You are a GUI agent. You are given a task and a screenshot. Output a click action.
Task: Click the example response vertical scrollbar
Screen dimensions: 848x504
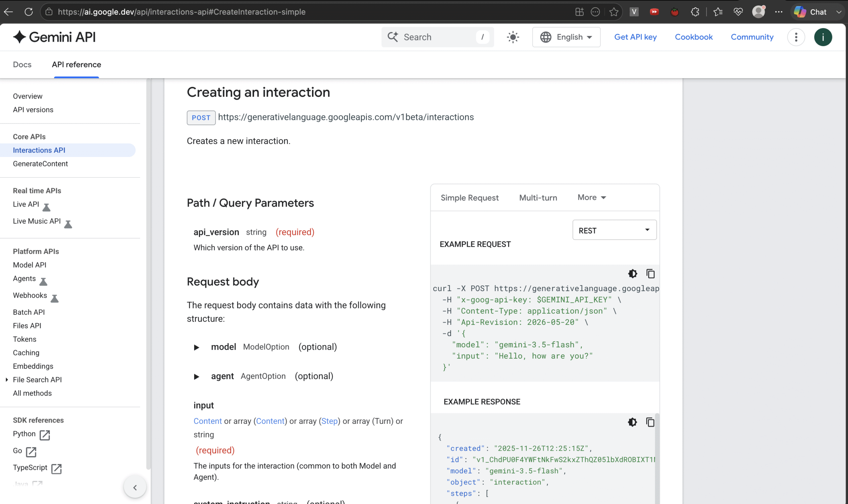pos(657,459)
